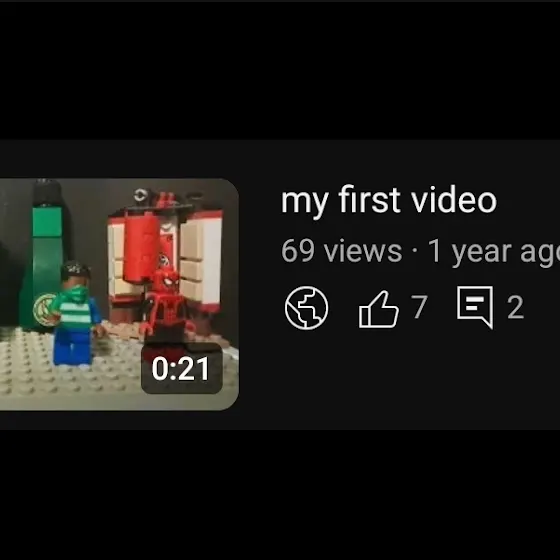Click the public visibility globe icon
The width and height of the screenshot is (560, 560).
(x=306, y=308)
